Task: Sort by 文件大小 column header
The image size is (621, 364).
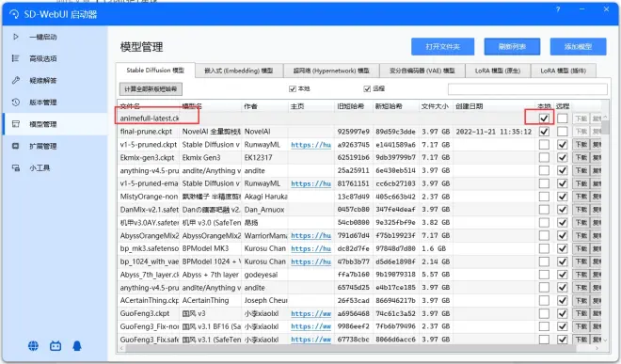Action: tap(436, 106)
